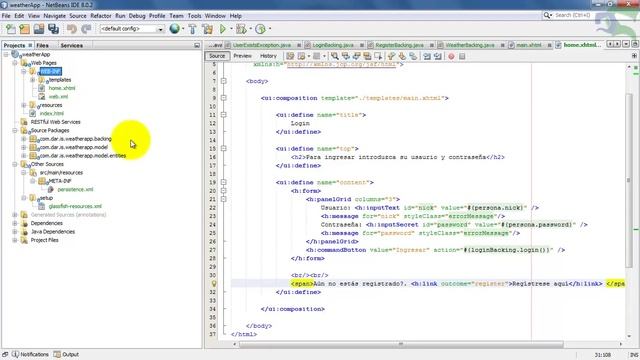Collapse the ui:composition fold on line 9
640x360 pixels.
click(224, 98)
